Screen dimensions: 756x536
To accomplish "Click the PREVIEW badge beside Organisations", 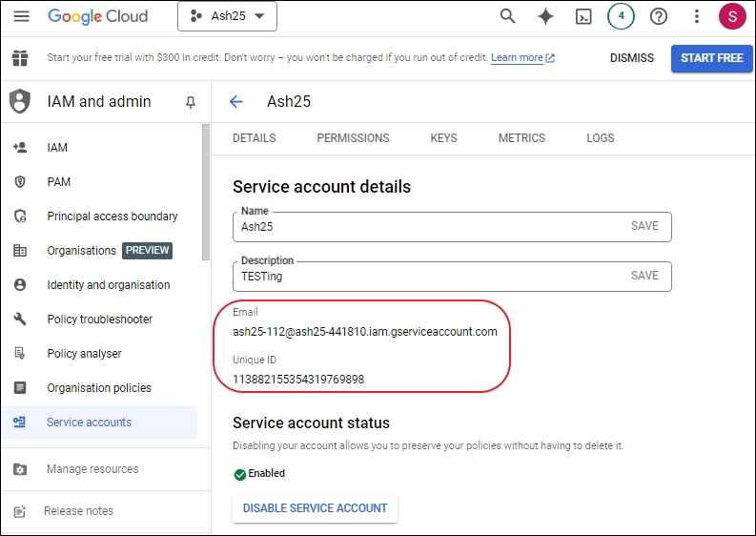I will pyautogui.click(x=147, y=251).
